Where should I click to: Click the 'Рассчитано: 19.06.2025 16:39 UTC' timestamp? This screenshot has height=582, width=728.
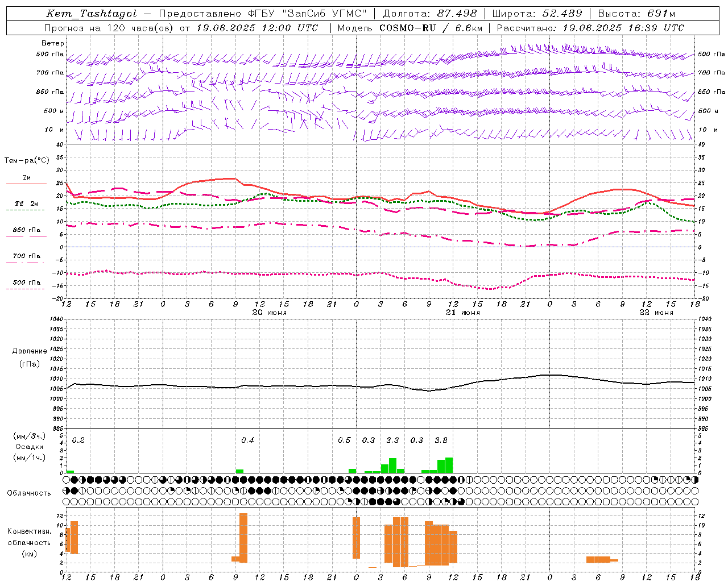tap(590, 28)
